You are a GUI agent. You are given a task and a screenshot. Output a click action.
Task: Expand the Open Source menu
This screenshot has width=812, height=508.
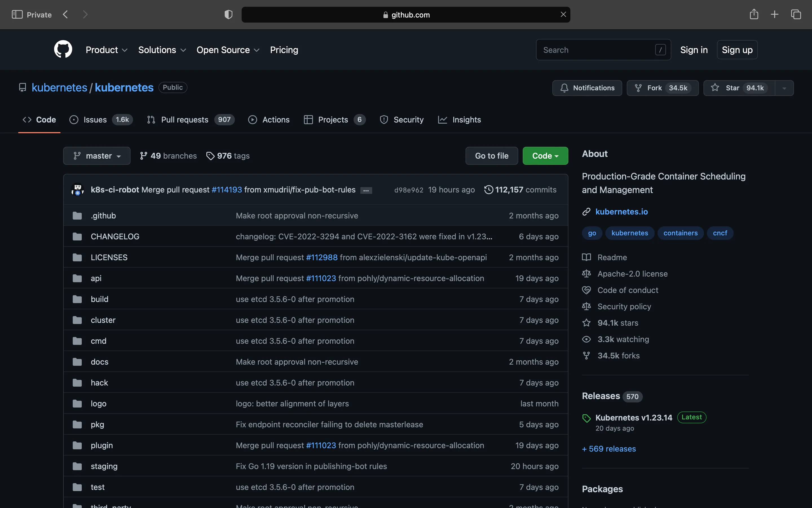[228, 50]
